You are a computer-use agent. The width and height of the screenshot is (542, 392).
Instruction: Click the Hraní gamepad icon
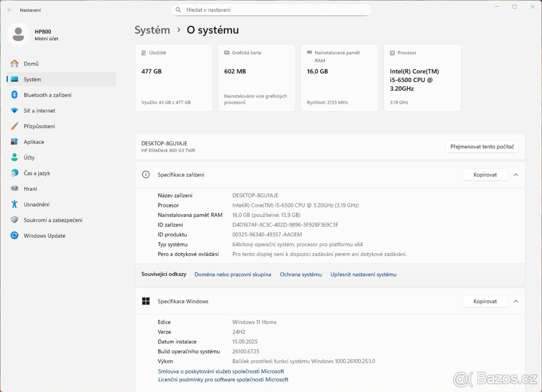point(14,189)
